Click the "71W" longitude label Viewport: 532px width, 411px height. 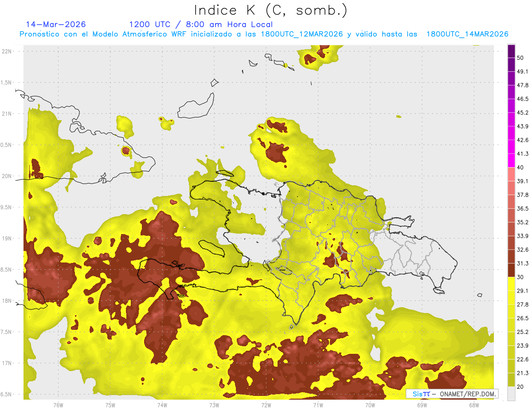click(x=318, y=405)
